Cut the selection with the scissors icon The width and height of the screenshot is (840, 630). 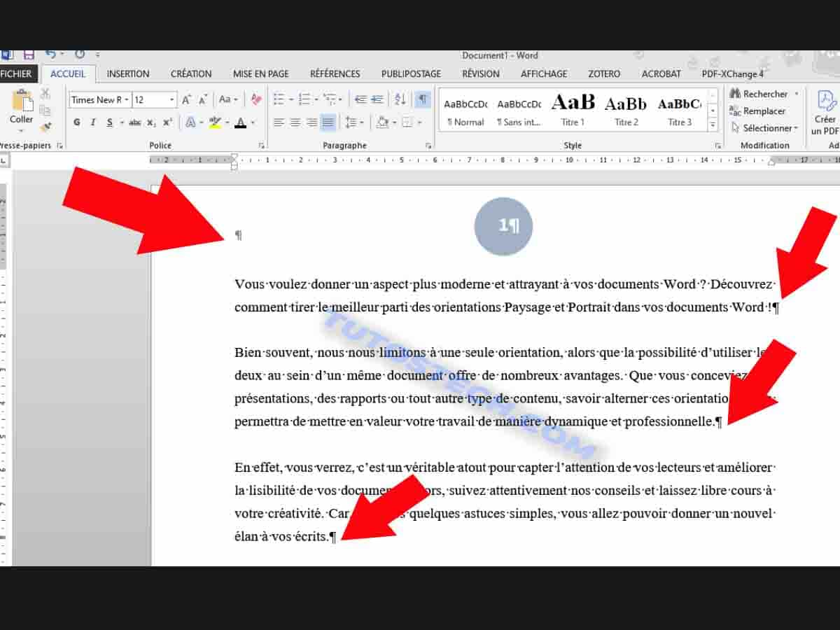pyautogui.click(x=45, y=93)
